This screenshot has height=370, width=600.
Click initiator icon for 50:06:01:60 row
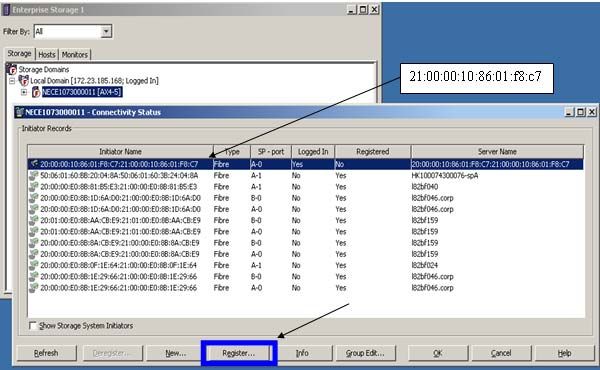pos(34,175)
